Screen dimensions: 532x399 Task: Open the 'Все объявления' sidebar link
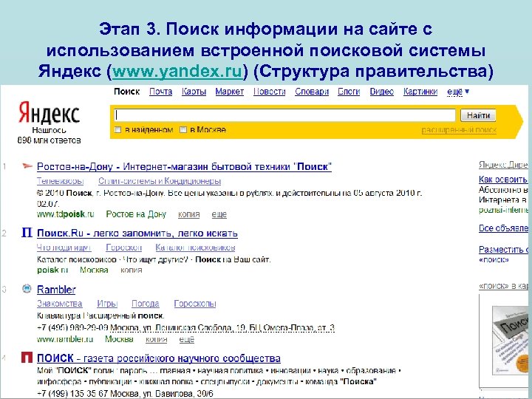click(503, 228)
